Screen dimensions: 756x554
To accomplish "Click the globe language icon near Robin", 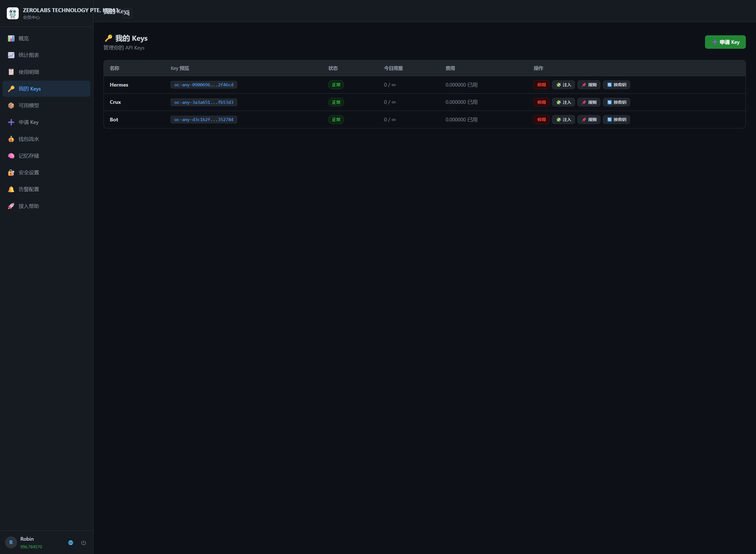I will [70, 543].
